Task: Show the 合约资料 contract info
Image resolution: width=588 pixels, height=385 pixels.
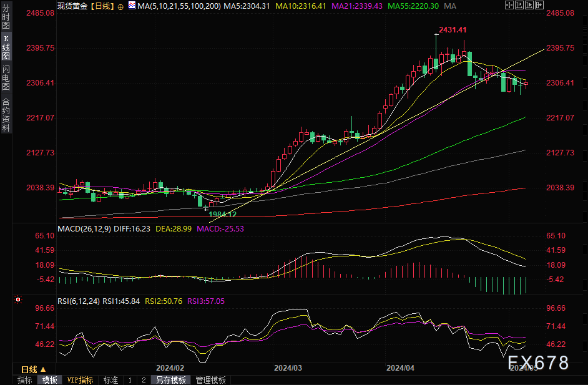Action: (x=6, y=114)
